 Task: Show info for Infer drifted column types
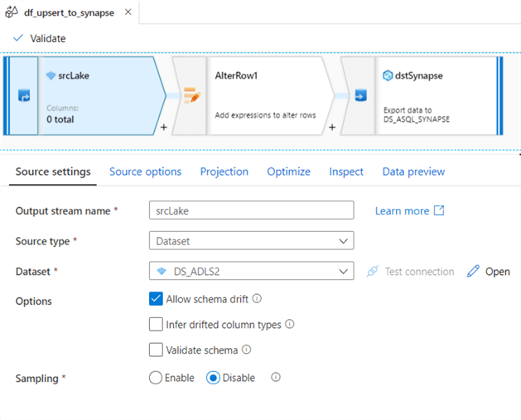point(290,324)
